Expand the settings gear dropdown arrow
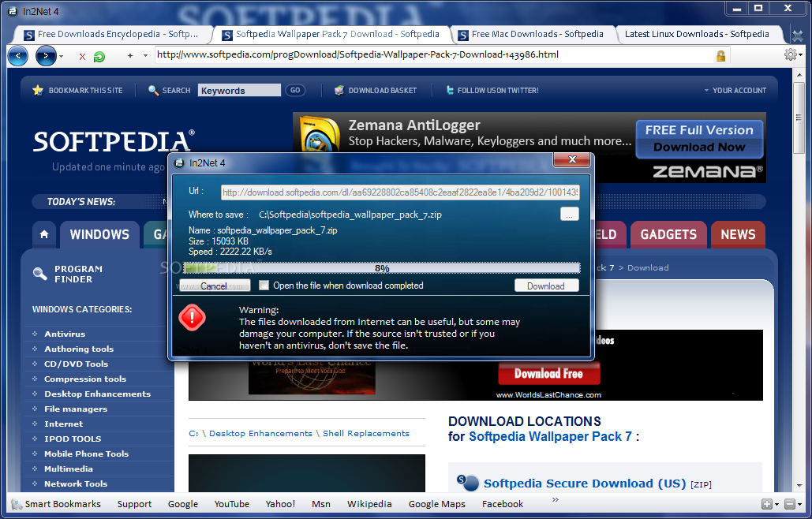 point(801,54)
